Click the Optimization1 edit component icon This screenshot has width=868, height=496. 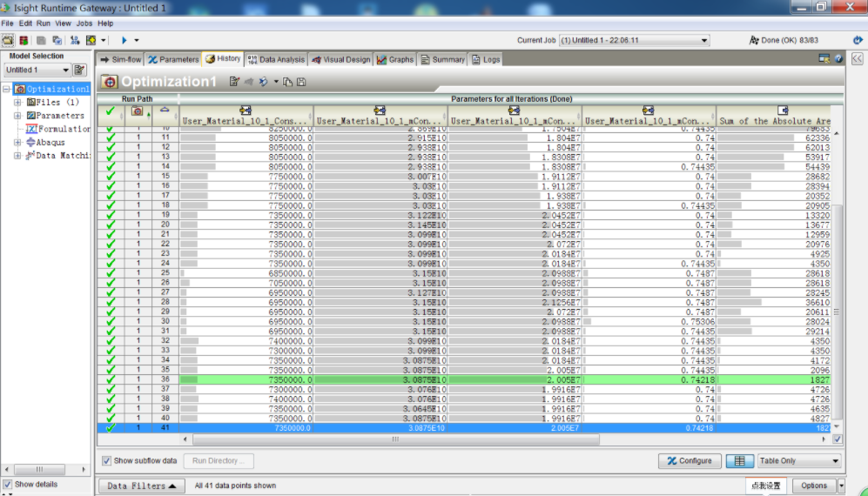coord(234,82)
